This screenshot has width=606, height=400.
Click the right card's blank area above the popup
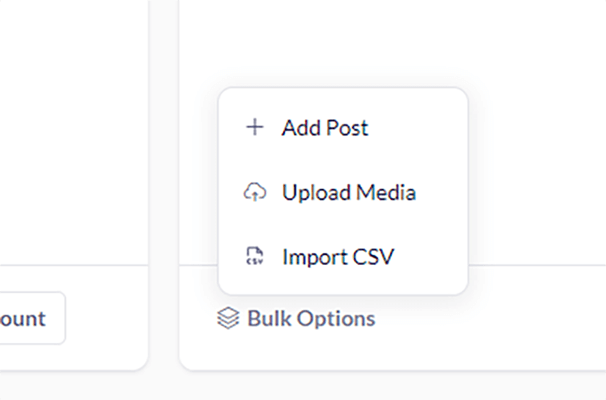390,40
